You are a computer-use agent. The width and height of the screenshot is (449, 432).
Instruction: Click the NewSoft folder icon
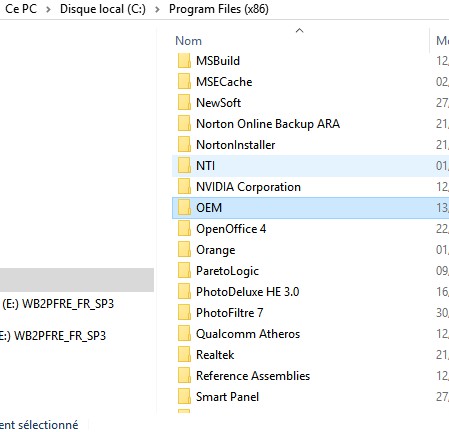(184, 103)
